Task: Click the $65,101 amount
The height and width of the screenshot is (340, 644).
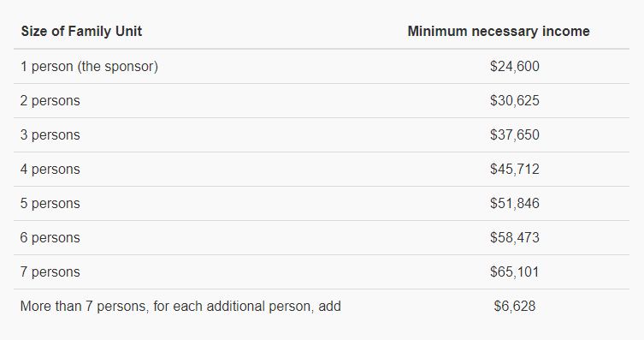Action: 514,271
